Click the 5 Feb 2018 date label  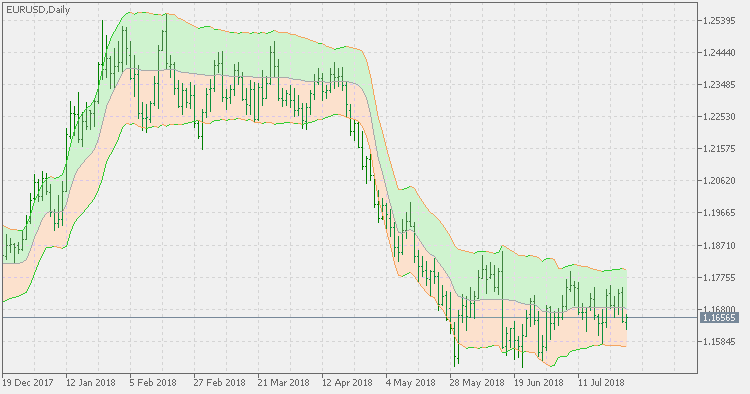[153, 383]
